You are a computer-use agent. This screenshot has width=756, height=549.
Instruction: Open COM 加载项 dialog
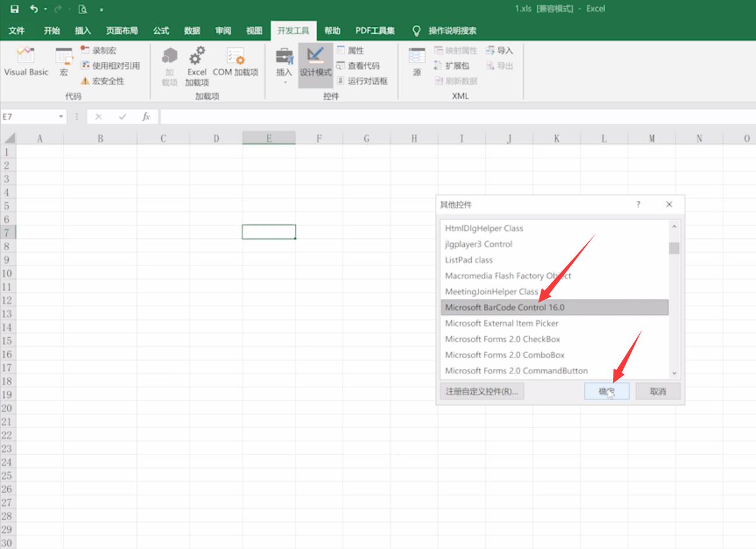[x=235, y=63]
